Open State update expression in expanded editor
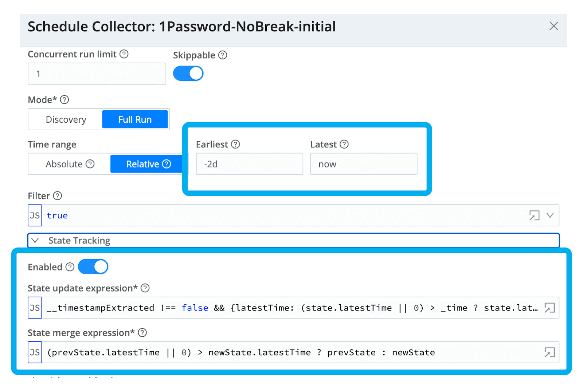 pyautogui.click(x=549, y=308)
